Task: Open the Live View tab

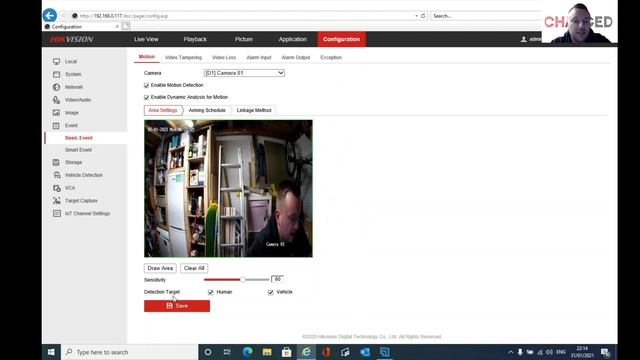Action: point(146,39)
